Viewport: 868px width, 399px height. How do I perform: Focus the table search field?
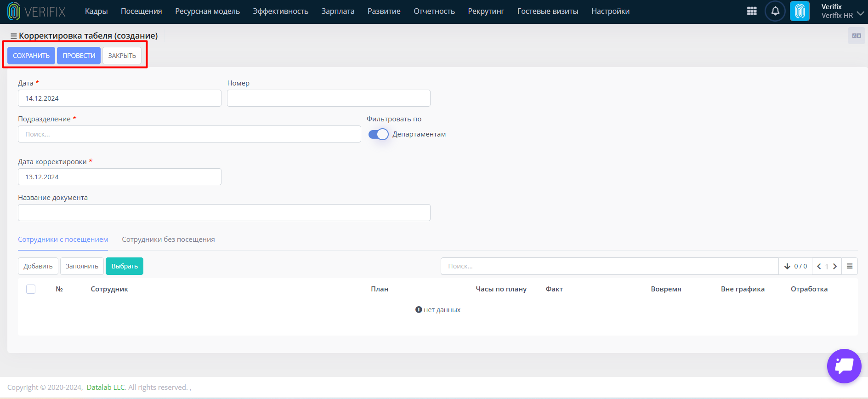[610, 266]
